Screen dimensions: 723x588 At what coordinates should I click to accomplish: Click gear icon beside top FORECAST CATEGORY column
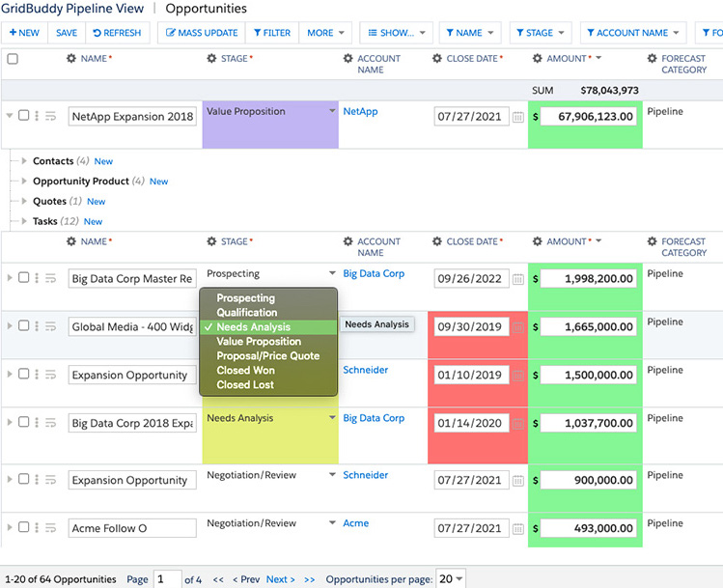click(652, 59)
